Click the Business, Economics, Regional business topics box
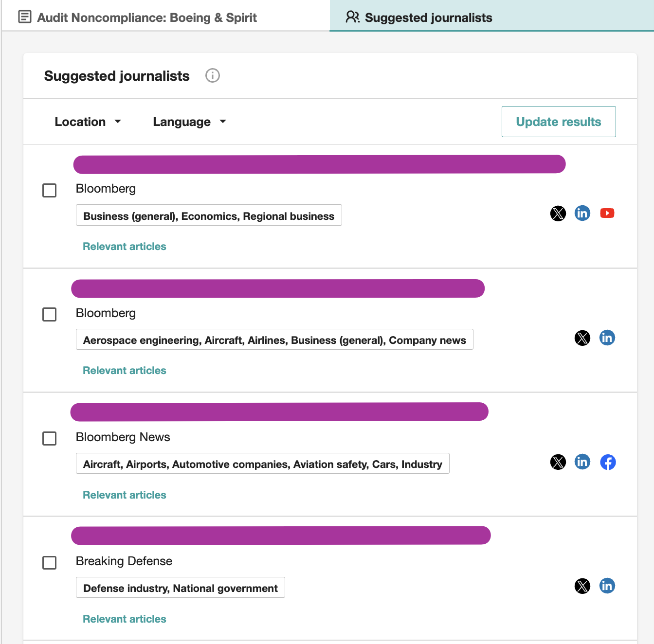 209,215
